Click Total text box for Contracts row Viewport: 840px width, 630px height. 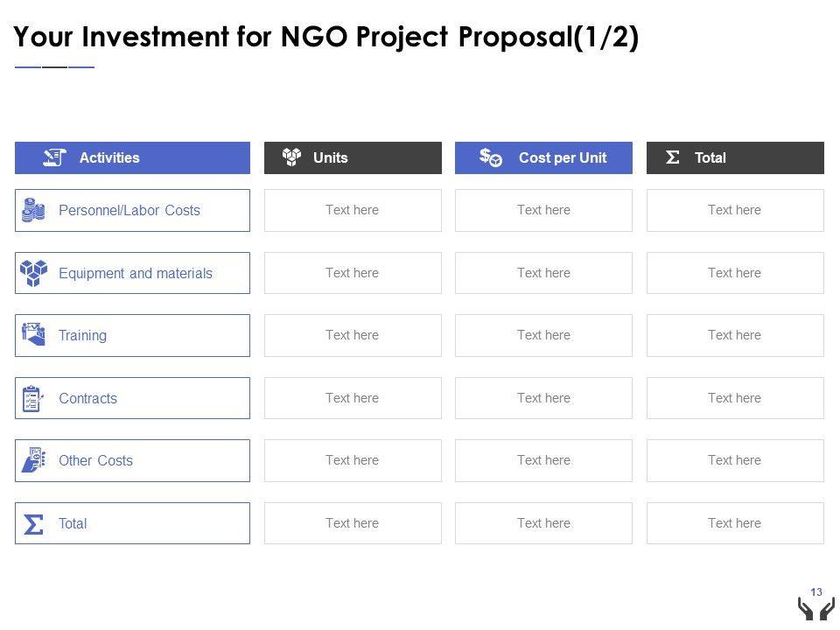(x=735, y=398)
